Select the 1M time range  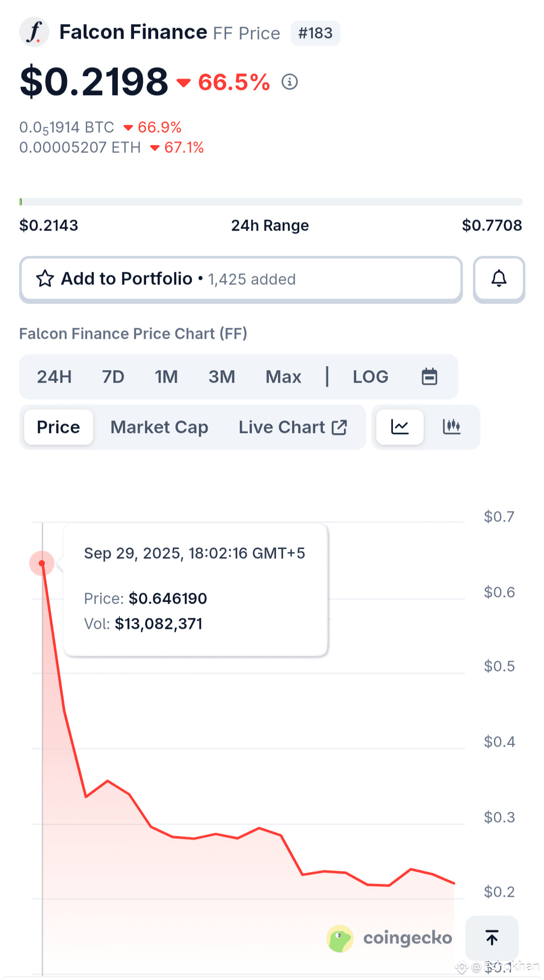[x=166, y=377]
